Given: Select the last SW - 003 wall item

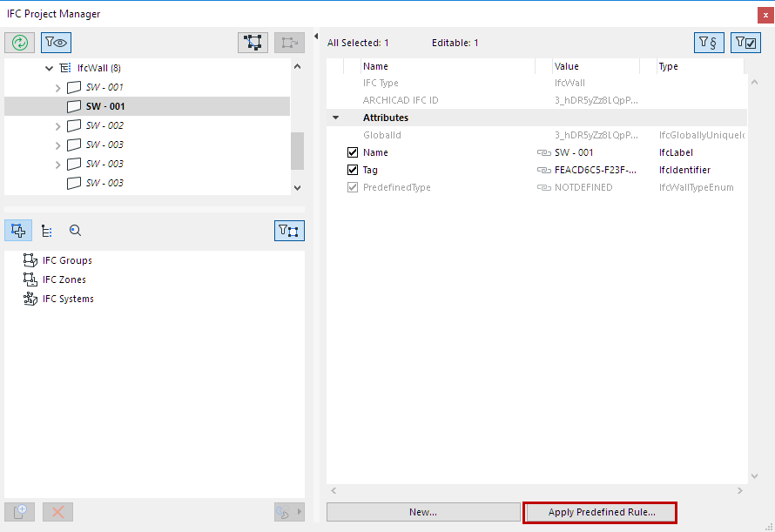Looking at the screenshot, I should click(104, 183).
